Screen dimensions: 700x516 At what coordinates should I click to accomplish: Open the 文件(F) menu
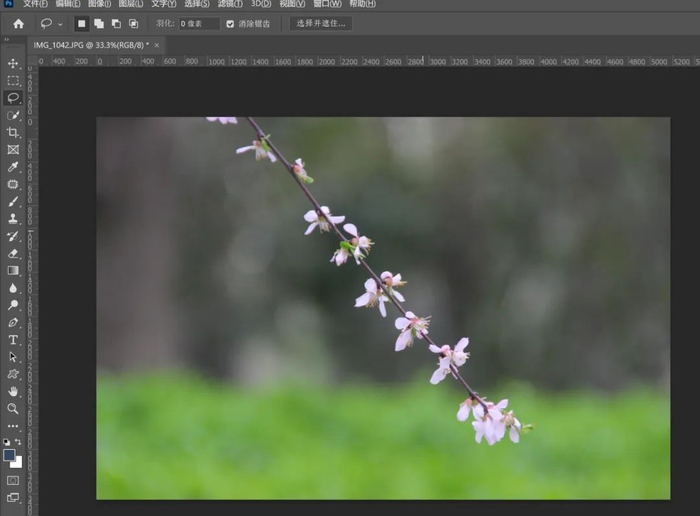point(35,4)
